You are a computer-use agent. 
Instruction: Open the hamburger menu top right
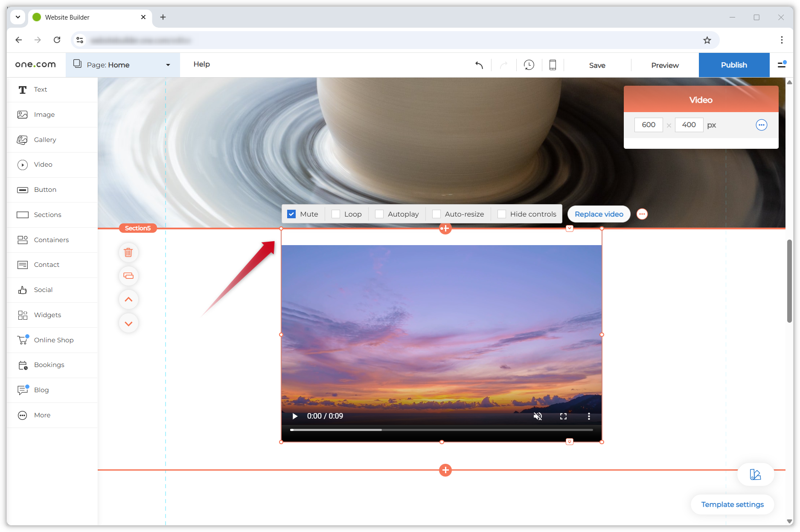pos(783,65)
